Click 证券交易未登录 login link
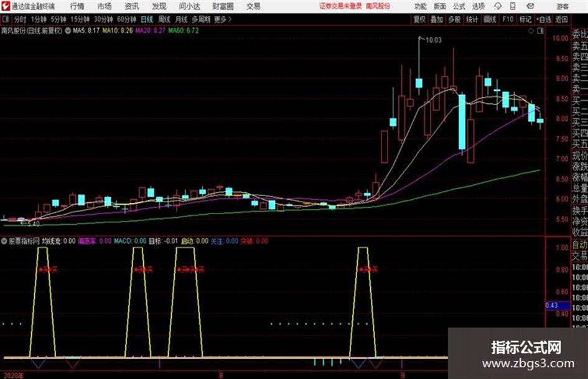 pyautogui.click(x=340, y=6)
